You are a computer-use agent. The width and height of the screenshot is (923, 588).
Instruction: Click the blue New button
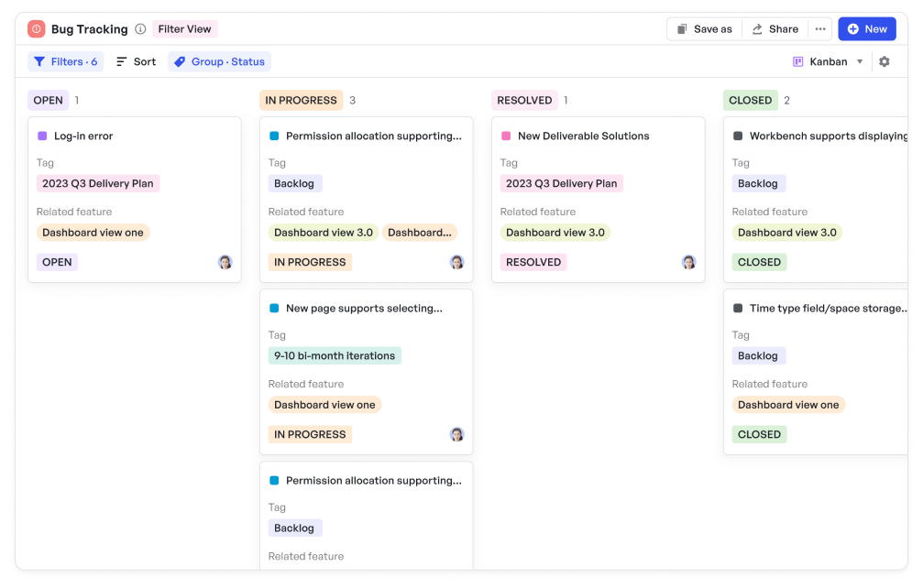(x=866, y=29)
